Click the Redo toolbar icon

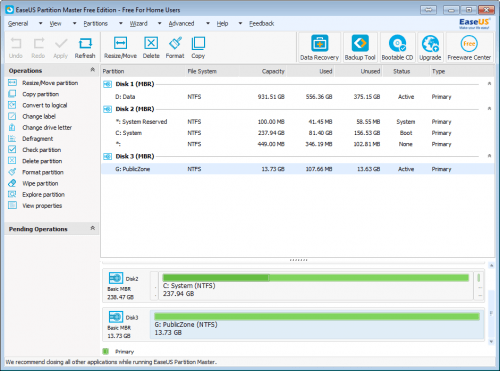point(39,43)
